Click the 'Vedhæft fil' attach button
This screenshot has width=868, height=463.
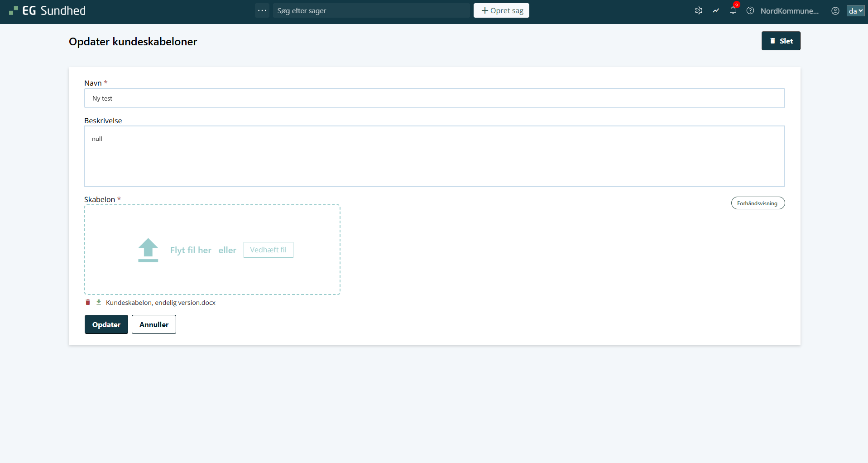point(268,250)
